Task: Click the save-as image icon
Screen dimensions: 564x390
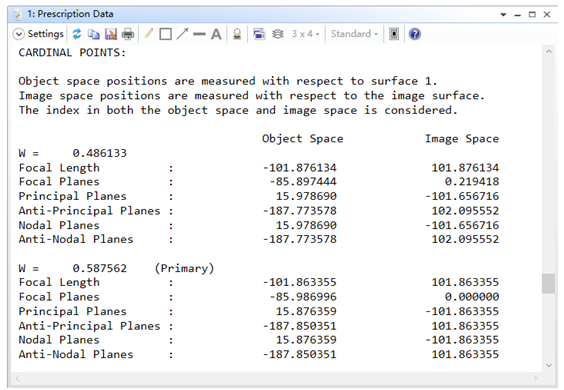Action: (111, 34)
